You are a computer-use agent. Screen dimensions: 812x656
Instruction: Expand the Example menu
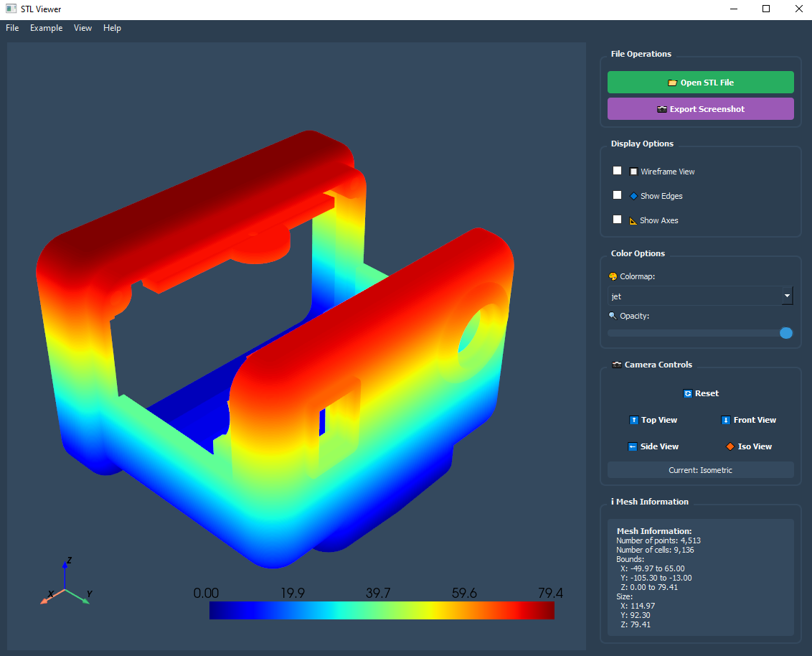coord(46,28)
